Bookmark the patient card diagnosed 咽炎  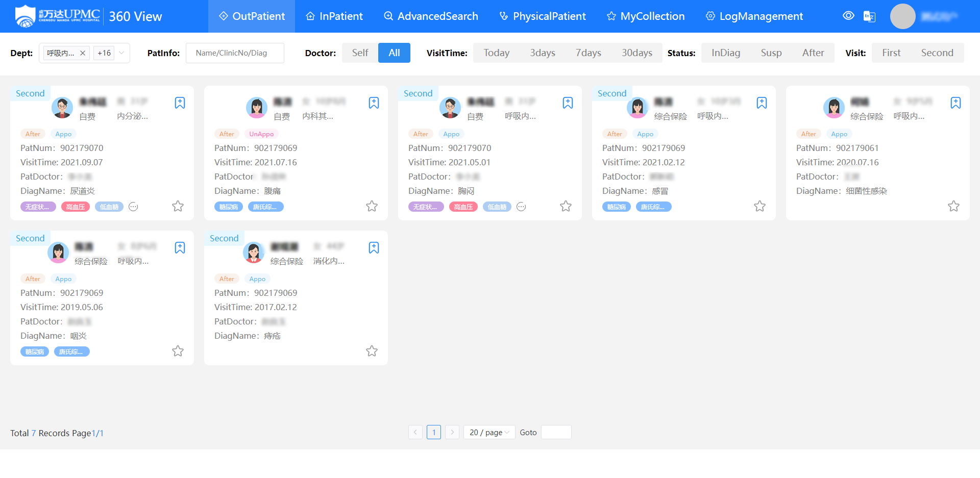pos(180,247)
